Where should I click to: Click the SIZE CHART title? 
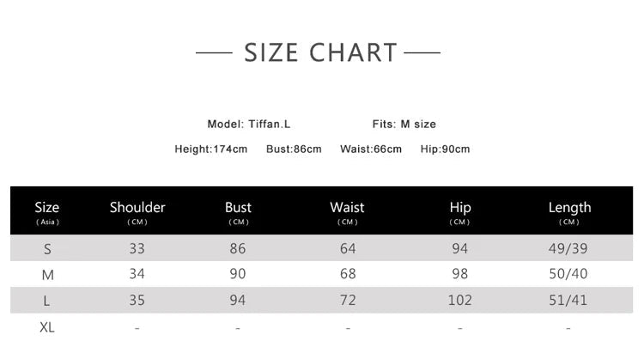(x=320, y=52)
